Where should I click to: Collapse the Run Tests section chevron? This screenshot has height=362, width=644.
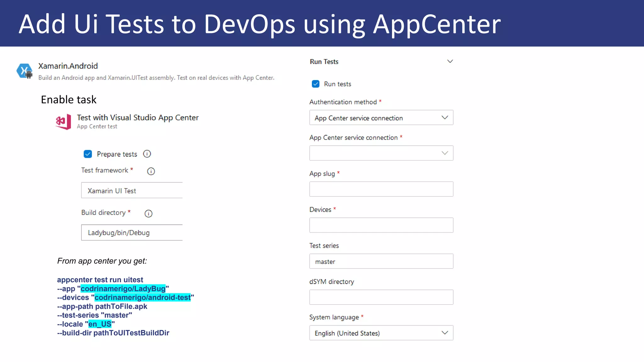[x=450, y=61]
